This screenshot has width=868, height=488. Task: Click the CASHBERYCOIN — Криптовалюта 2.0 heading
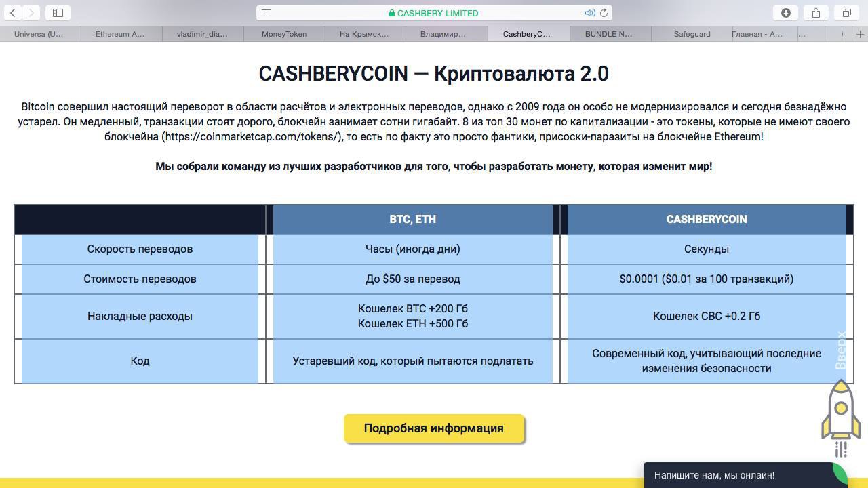pos(434,73)
